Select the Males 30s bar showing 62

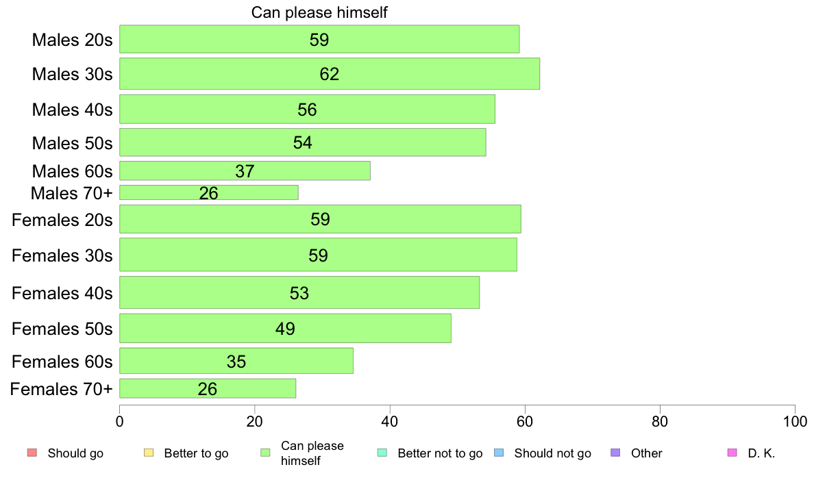(330, 74)
